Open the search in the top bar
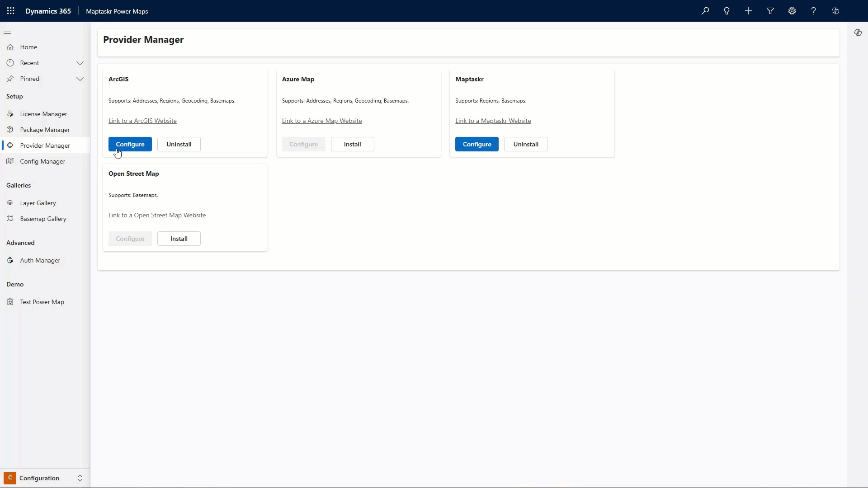Viewport: 868px width, 488px height. point(705,11)
